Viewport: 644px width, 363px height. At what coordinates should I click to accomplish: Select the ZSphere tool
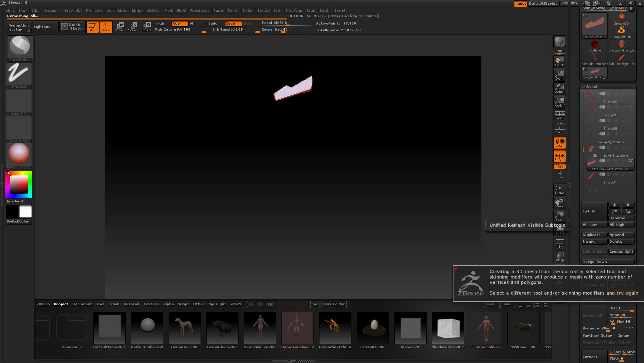[x=595, y=46]
